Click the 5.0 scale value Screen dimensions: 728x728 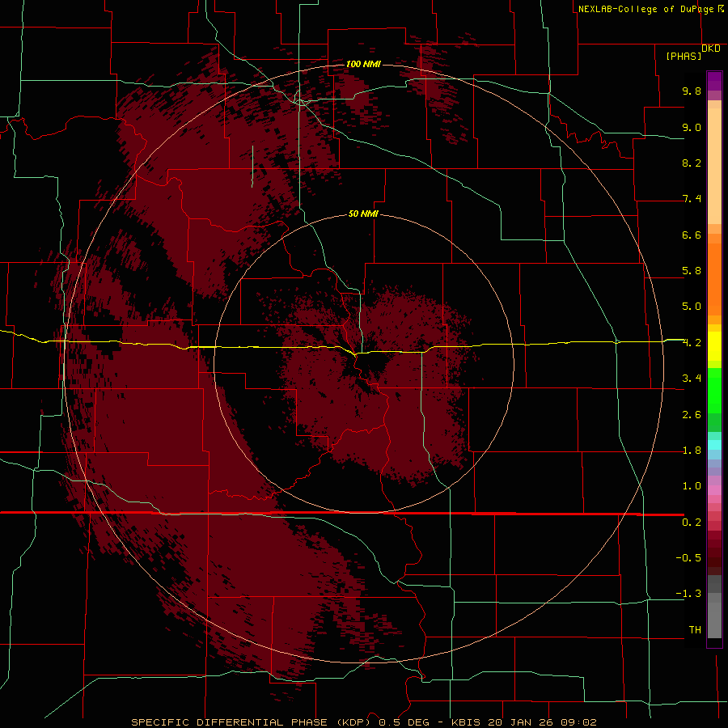pyautogui.click(x=692, y=307)
